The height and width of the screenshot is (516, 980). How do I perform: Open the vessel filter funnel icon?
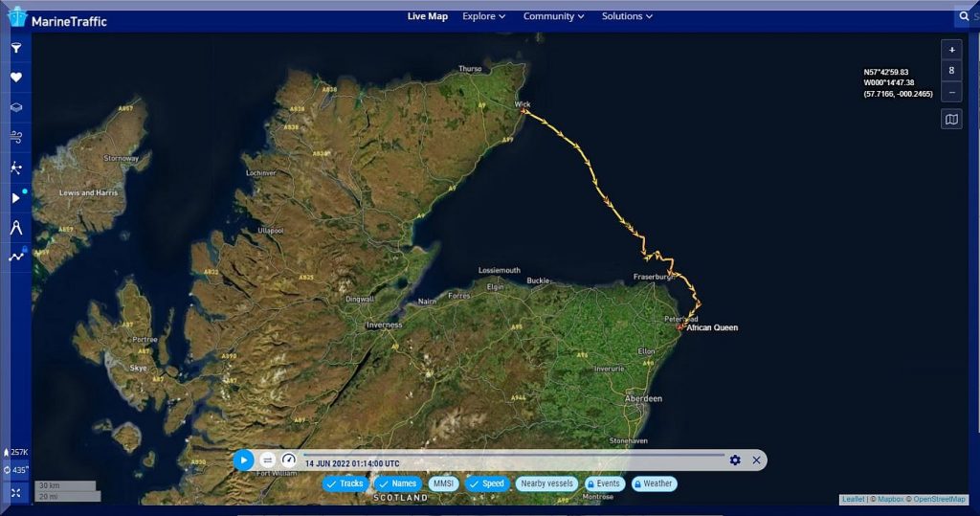(x=16, y=48)
